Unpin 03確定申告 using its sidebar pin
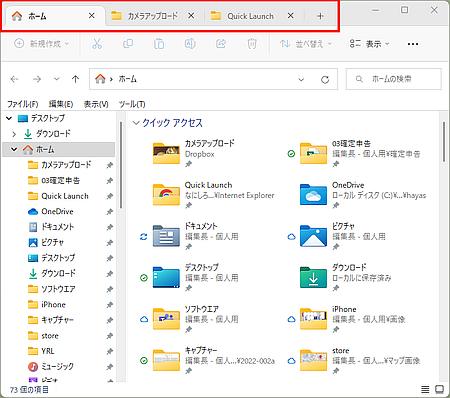 pyautogui.click(x=110, y=181)
